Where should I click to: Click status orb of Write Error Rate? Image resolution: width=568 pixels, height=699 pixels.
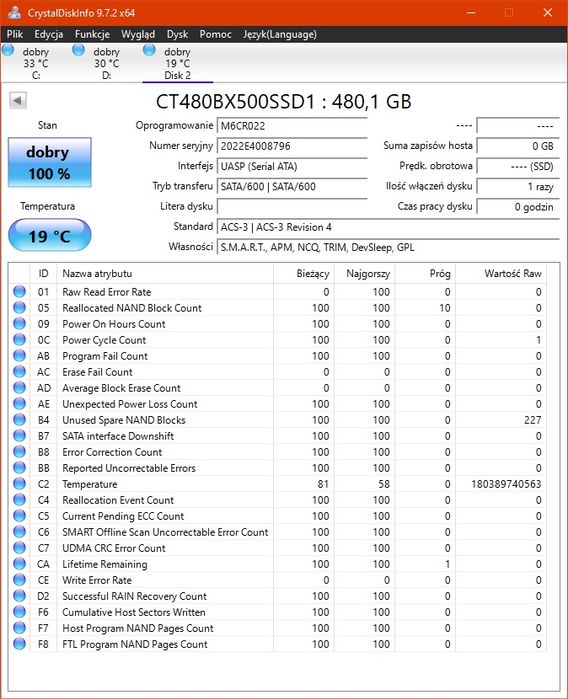tap(19, 580)
